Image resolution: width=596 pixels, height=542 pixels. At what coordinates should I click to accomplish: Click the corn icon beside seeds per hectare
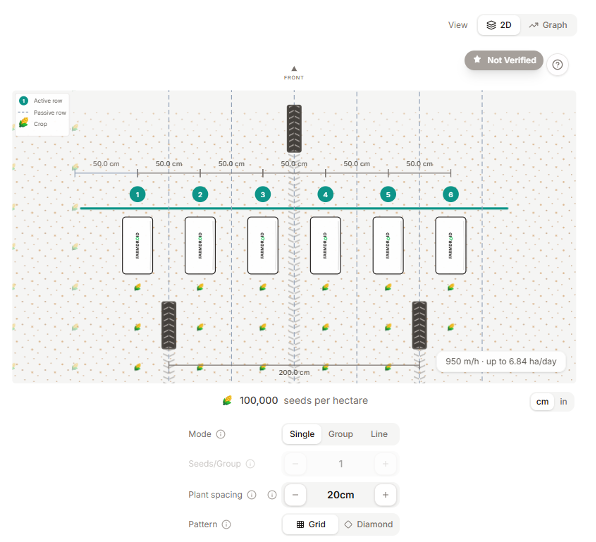coord(227,401)
